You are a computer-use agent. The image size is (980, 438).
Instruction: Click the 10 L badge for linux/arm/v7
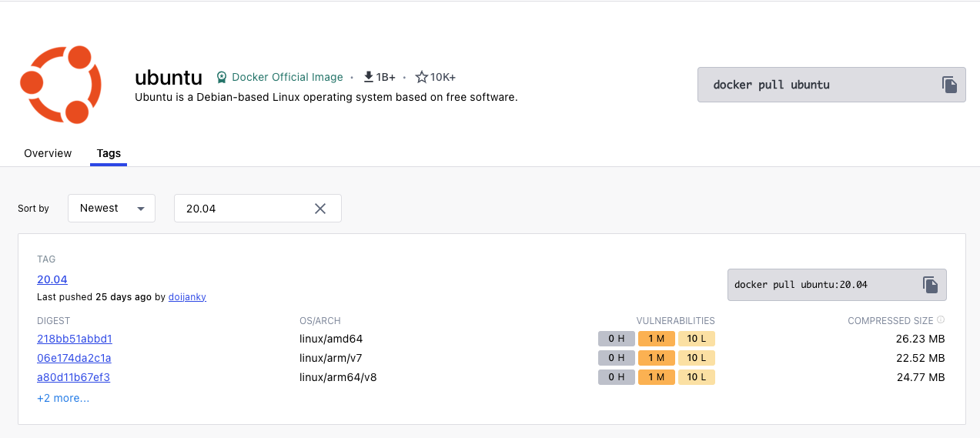pyautogui.click(x=697, y=358)
